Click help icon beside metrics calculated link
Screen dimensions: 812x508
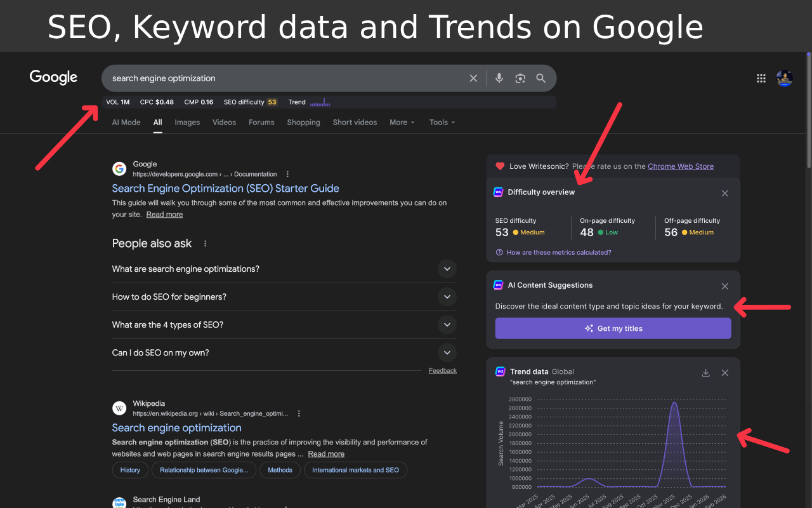(x=499, y=253)
